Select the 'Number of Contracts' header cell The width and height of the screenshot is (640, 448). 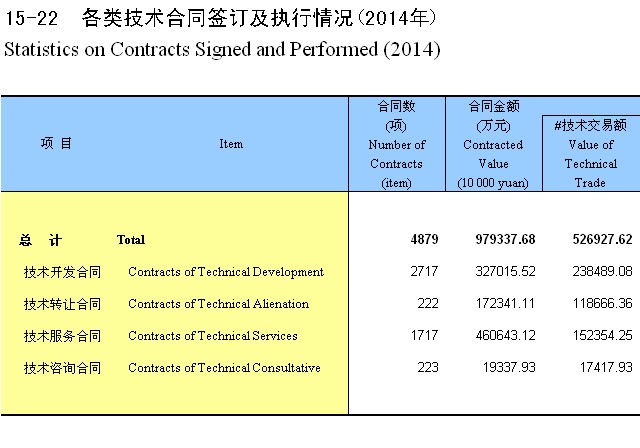[x=397, y=144]
